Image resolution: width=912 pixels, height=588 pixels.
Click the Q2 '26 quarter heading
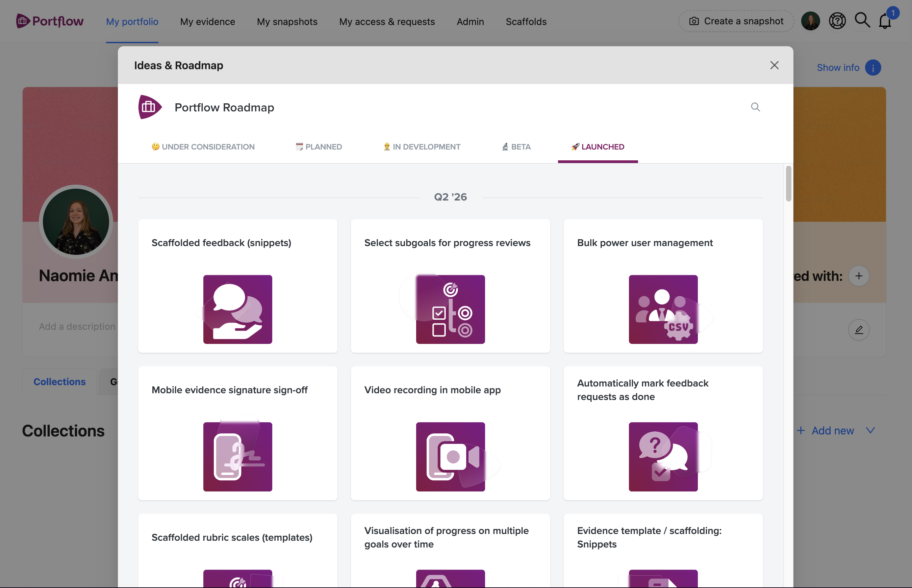click(x=450, y=197)
